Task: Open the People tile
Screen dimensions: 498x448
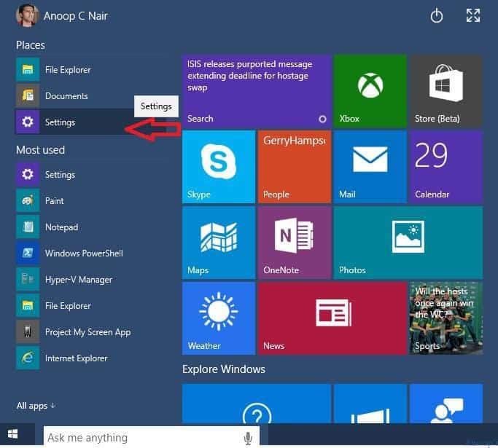Action: pos(295,167)
